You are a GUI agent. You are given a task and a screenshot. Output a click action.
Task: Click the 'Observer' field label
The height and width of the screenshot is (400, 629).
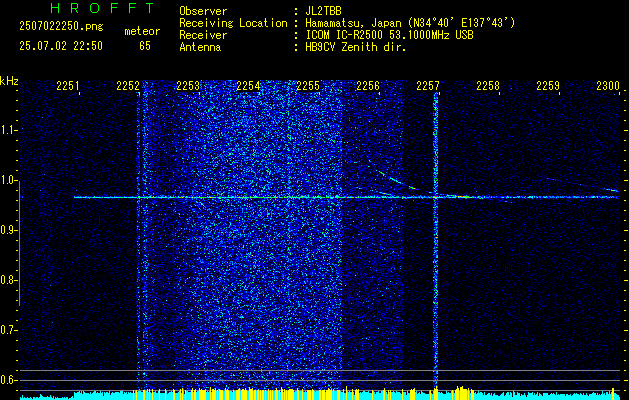(x=203, y=11)
